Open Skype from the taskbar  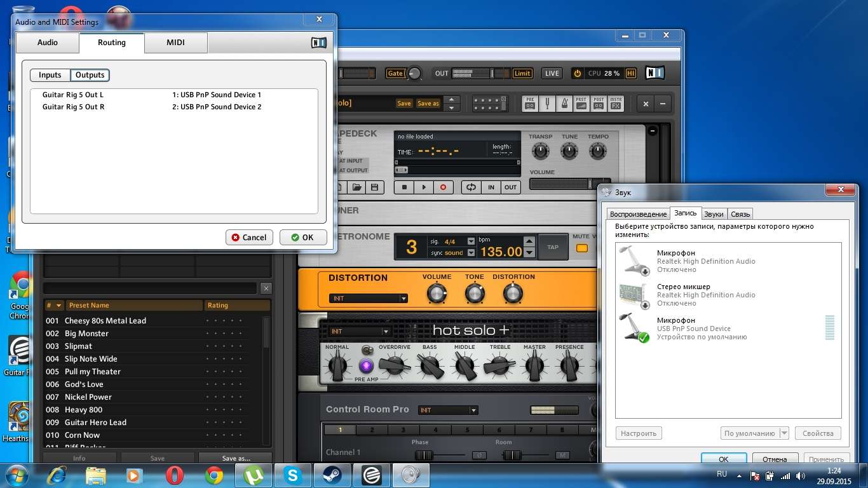293,475
